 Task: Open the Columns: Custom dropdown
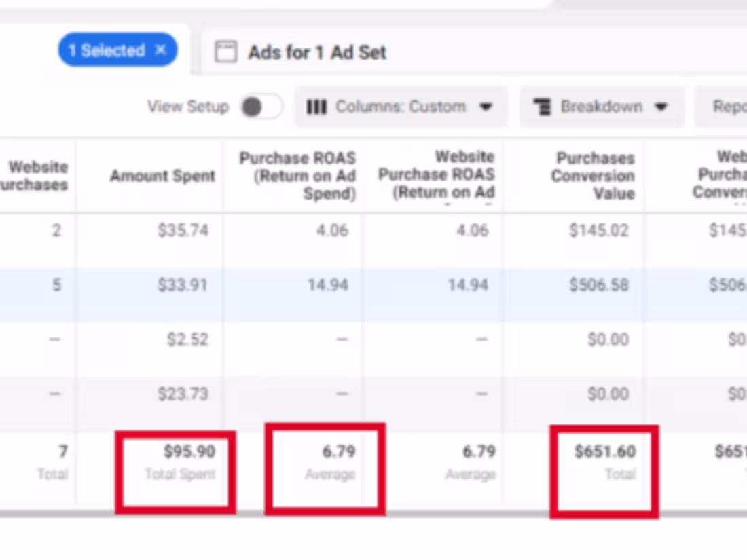(401, 107)
